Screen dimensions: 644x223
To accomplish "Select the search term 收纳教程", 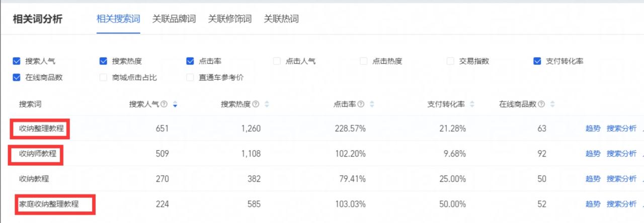I will pos(34,179).
